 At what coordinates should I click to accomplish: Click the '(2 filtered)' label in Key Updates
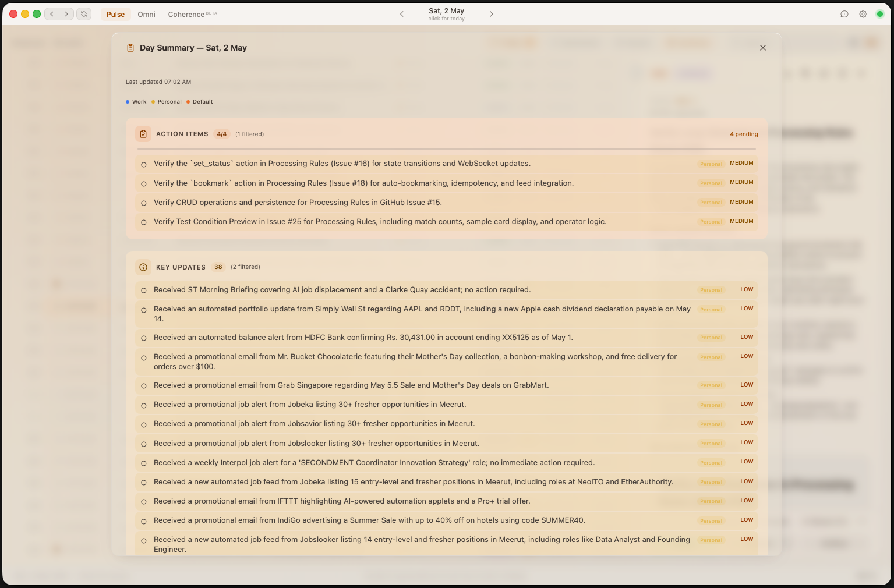click(245, 267)
